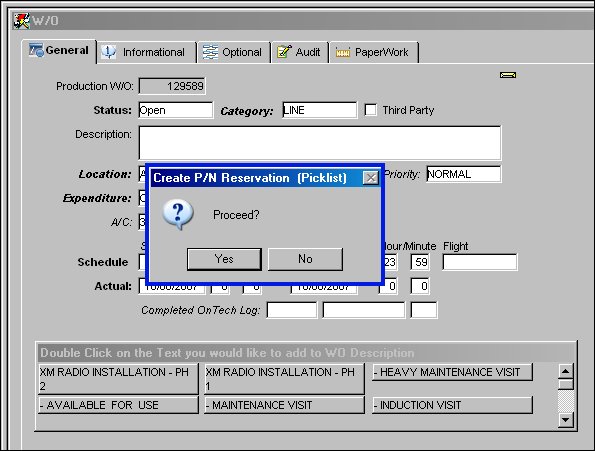Click the Schedule minute field showing 59
Image resolution: width=595 pixels, height=451 pixels.
tap(420, 262)
